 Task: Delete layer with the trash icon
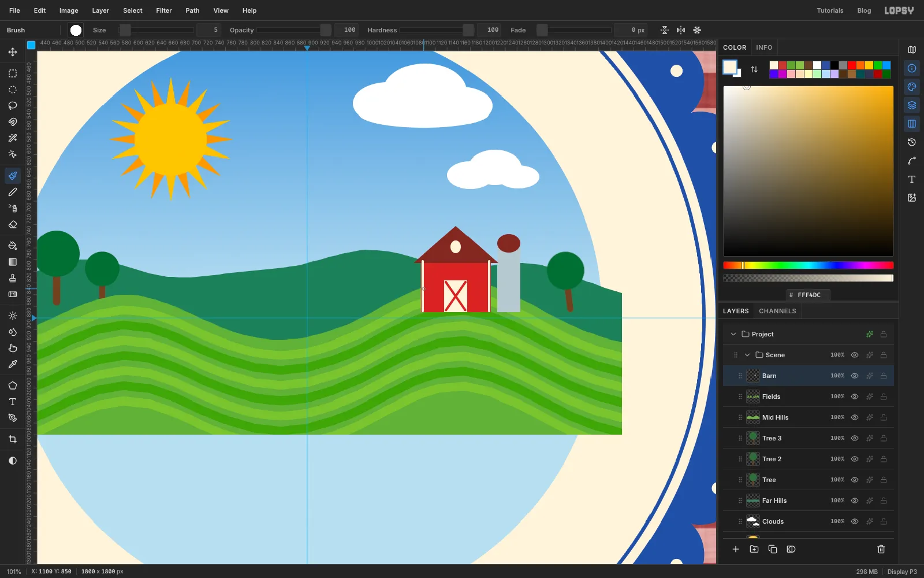pyautogui.click(x=881, y=549)
